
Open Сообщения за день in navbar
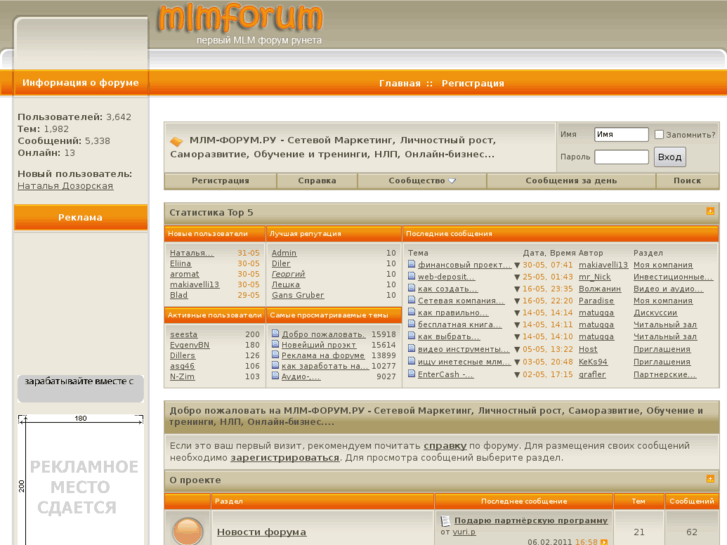571,181
